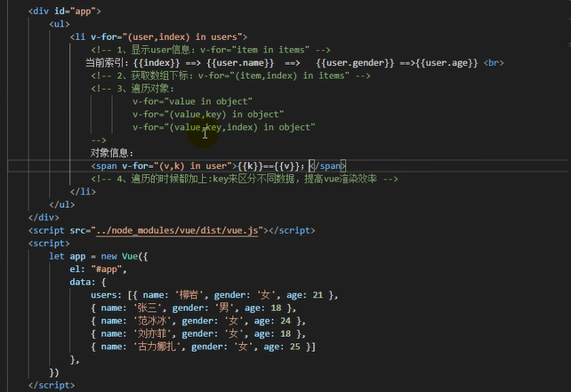The image size is (571, 392).
Task: Click the 当前索引 label text
Action: pyautogui.click(x=105, y=63)
